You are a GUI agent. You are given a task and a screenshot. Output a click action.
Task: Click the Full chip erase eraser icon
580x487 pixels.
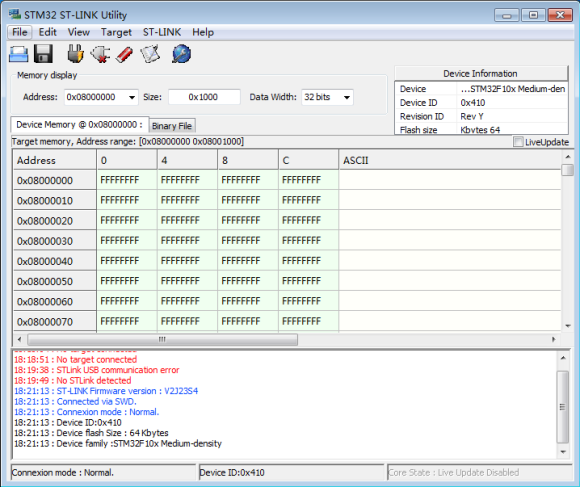(x=125, y=54)
